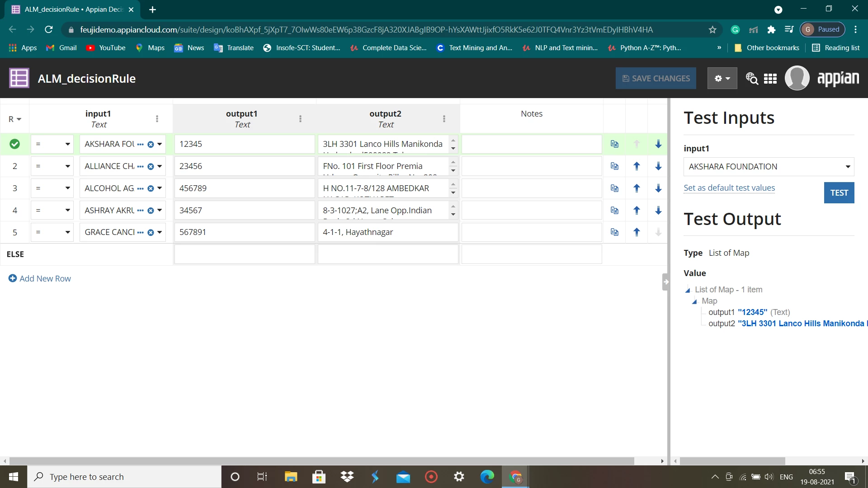
Task: Open a new browser tab
Action: tap(152, 9)
